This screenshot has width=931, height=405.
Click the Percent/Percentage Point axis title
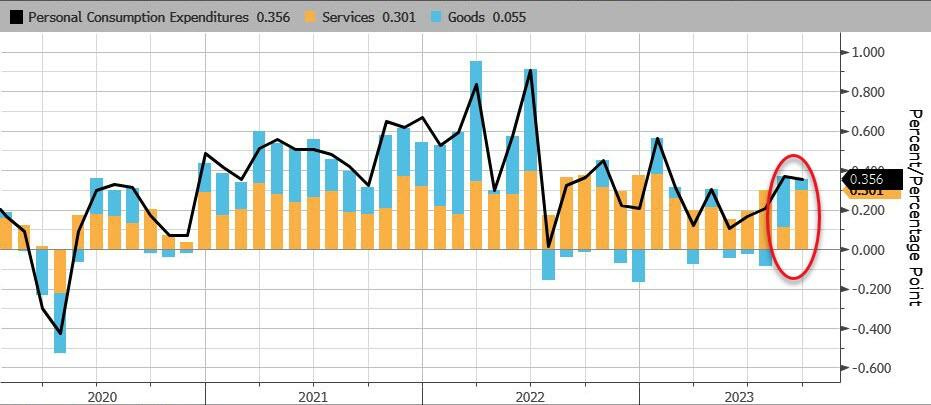point(915,207)
